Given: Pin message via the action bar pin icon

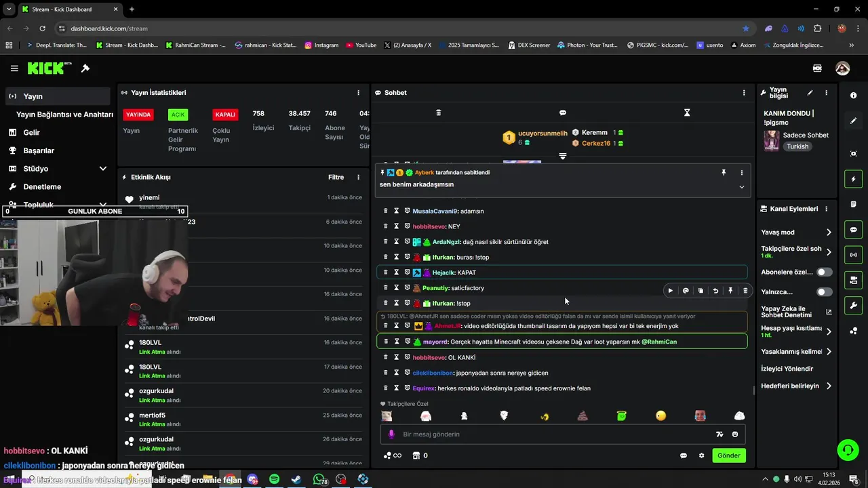Looking at the screenshot, I should click(x=730, y=291).
